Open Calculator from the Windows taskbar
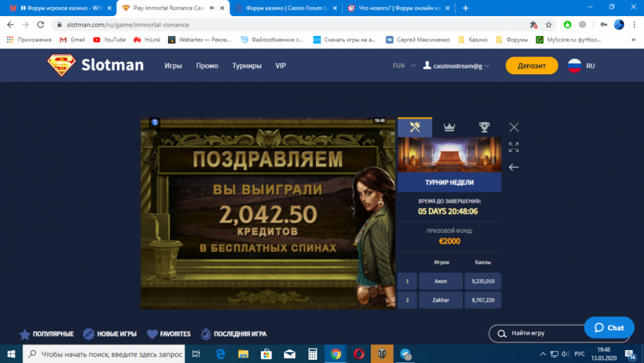The height and width of the screenshot is (363, 644). pos(312,354)
